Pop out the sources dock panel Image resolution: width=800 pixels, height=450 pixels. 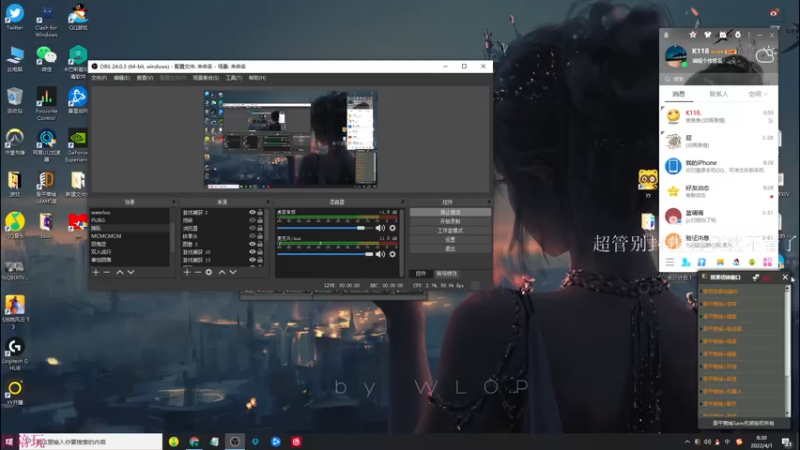pos(267,202)
